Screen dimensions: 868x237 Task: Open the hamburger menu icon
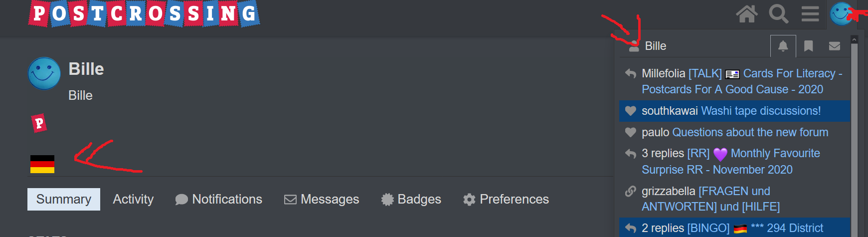[x=810, y=14]
